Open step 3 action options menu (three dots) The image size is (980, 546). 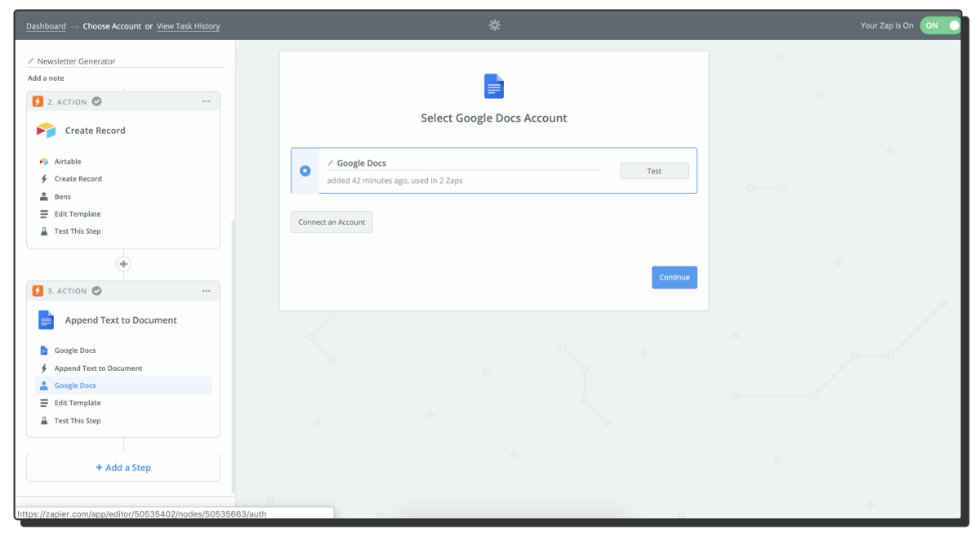(x=207, y=291)
